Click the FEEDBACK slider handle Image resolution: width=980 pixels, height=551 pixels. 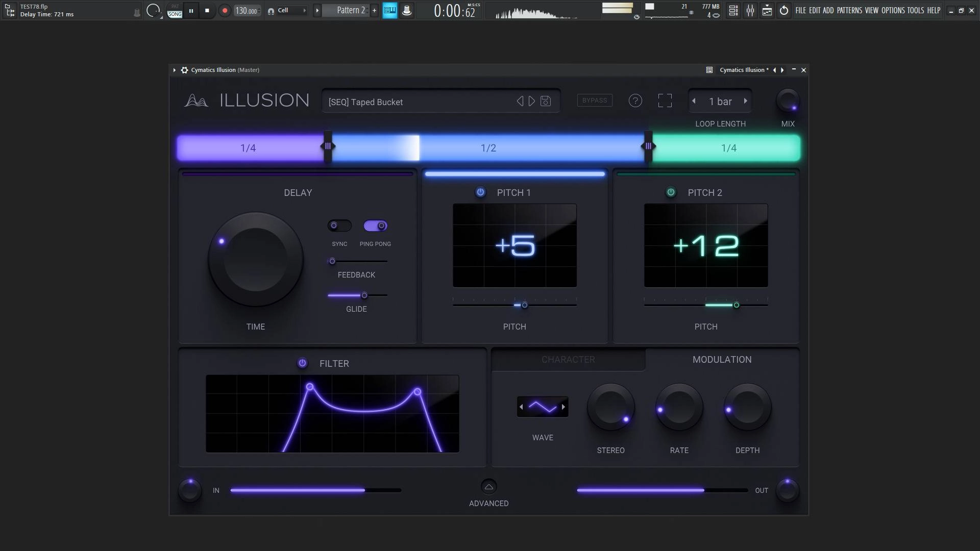pyautogui.click(x=332, y=261)
